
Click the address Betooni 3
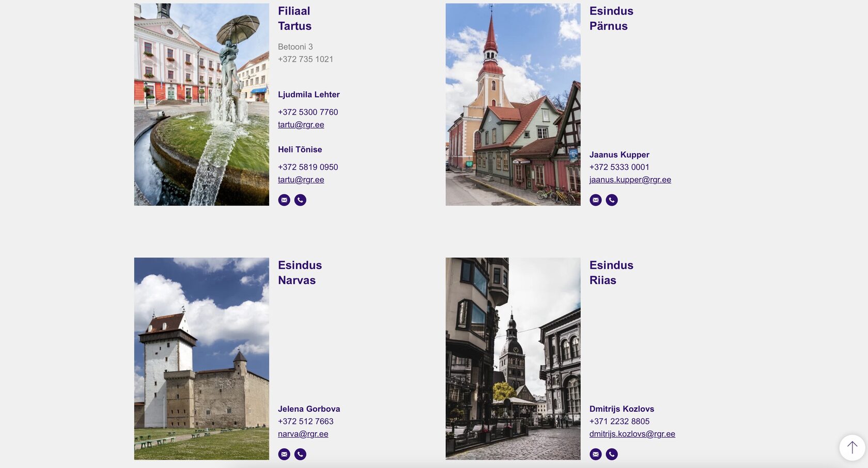296,46
